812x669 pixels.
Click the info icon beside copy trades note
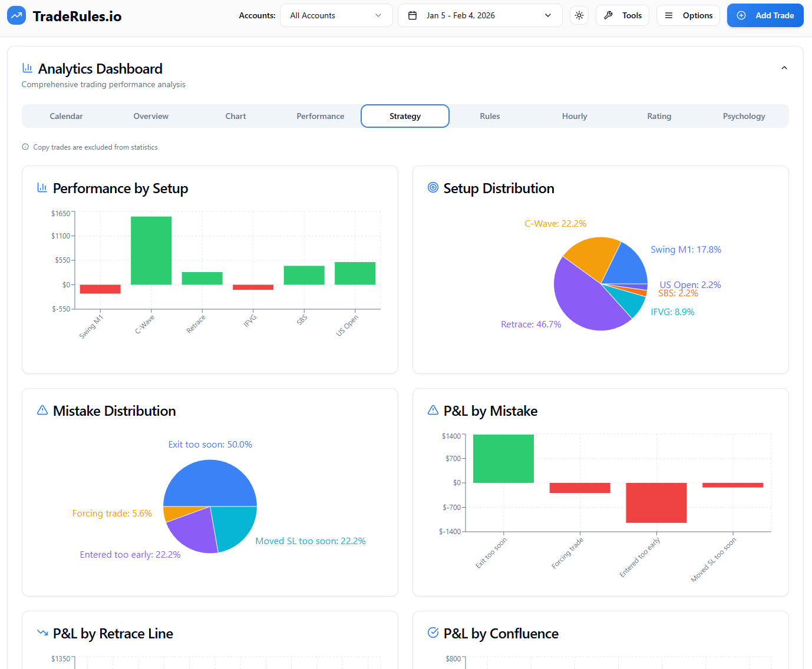pos(25,147)
